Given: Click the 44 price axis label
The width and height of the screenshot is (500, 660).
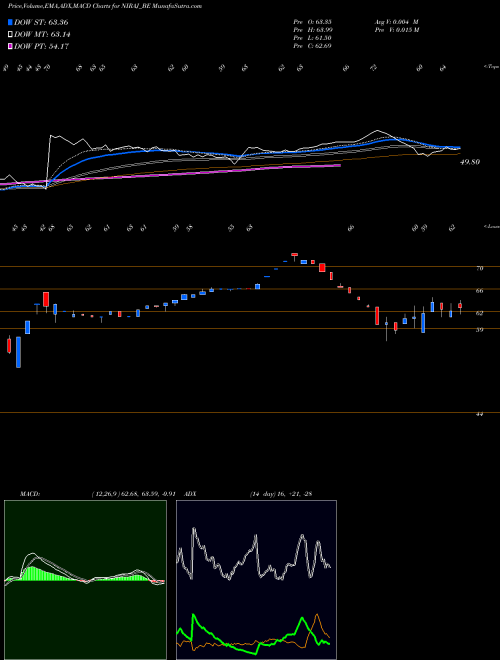Looking at the screenshot, I should [x=479, y=414].
